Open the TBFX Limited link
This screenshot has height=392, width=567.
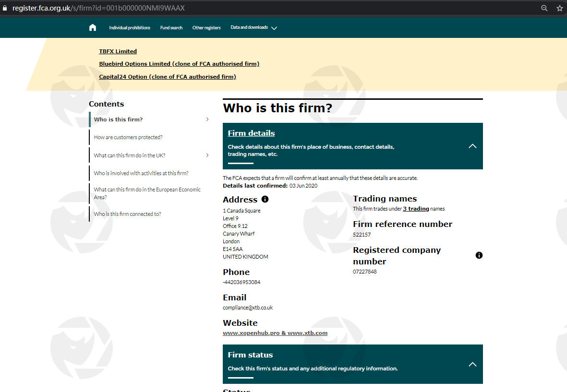pos(118,51)
